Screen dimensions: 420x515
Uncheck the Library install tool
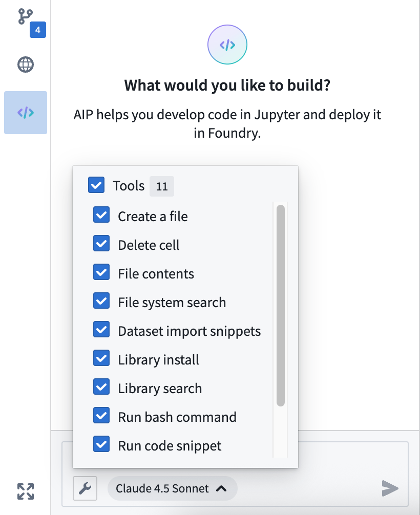(x=101, y=358)
